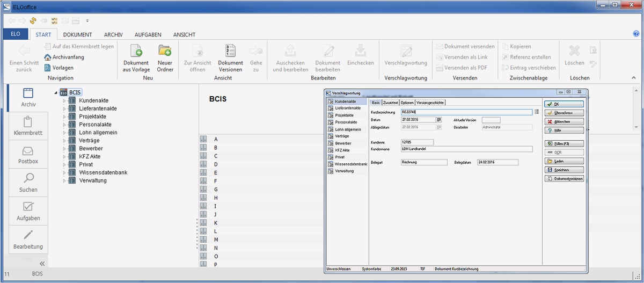Open the Klemmbrett sidebar panel
The width and height of the screenshot is (644, 283).
28,126
